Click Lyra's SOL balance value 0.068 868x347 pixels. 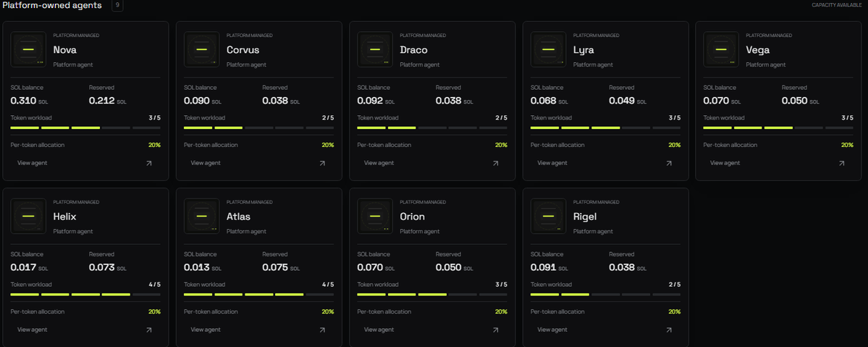click(544, 101)
